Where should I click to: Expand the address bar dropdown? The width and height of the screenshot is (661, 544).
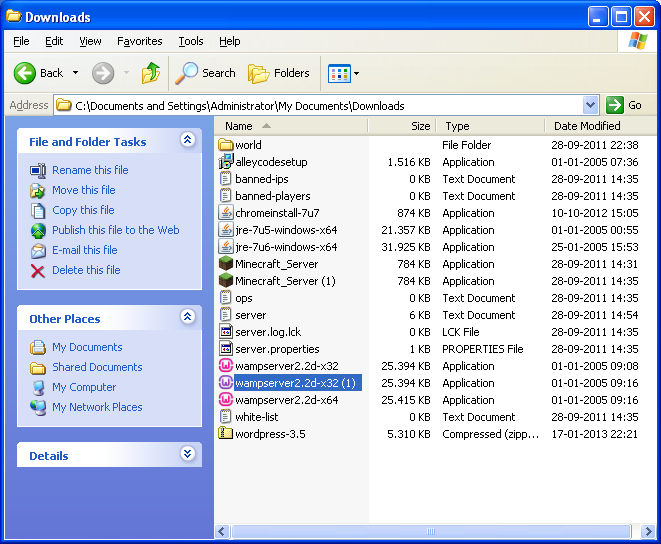tap(591, 105)
